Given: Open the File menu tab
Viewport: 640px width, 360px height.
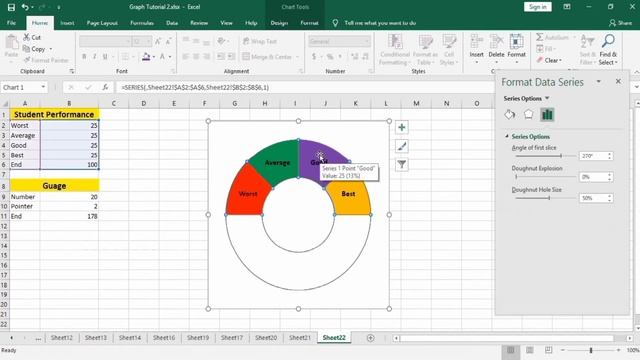Looking at the screenshot, I should pos(11,23).
